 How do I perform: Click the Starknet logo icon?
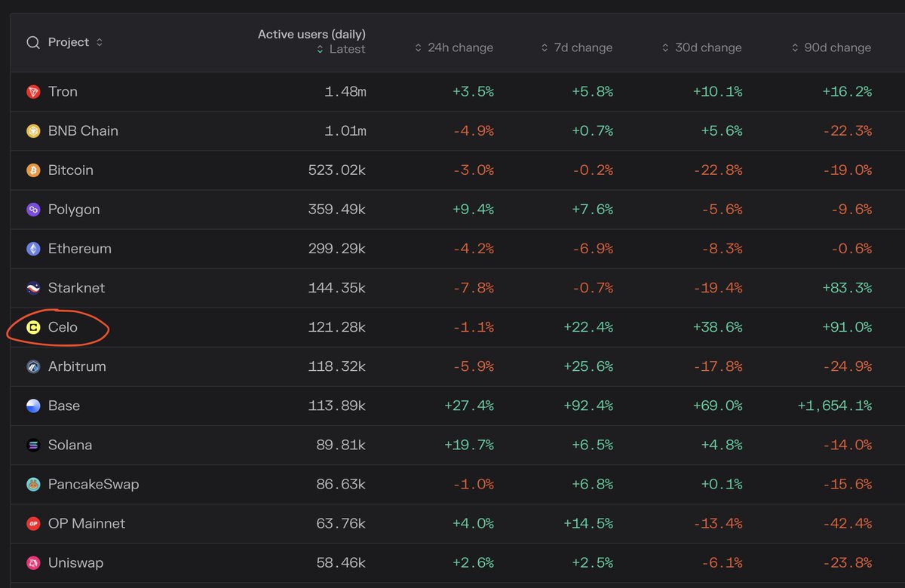(x=33, y=288)
